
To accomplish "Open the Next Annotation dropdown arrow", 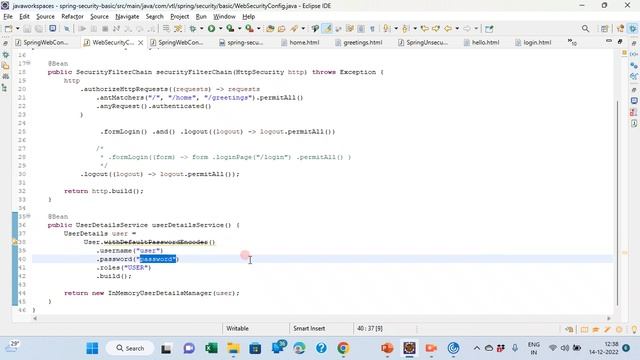I will 396,29.
